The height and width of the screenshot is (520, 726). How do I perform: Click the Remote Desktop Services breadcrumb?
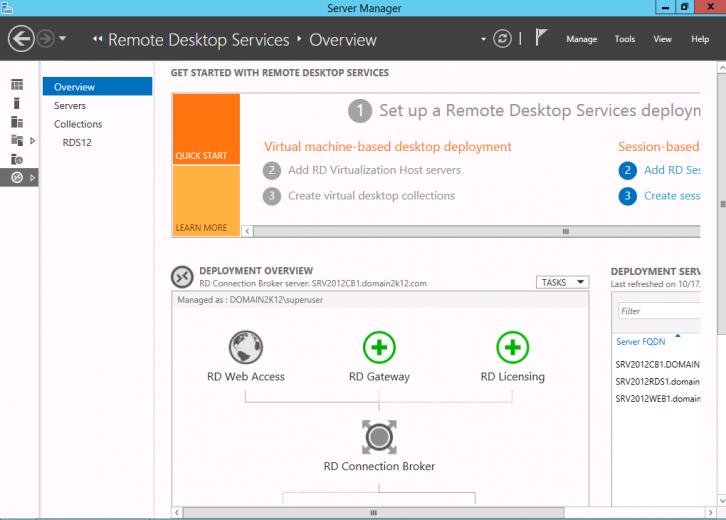(x=199, y=40)
